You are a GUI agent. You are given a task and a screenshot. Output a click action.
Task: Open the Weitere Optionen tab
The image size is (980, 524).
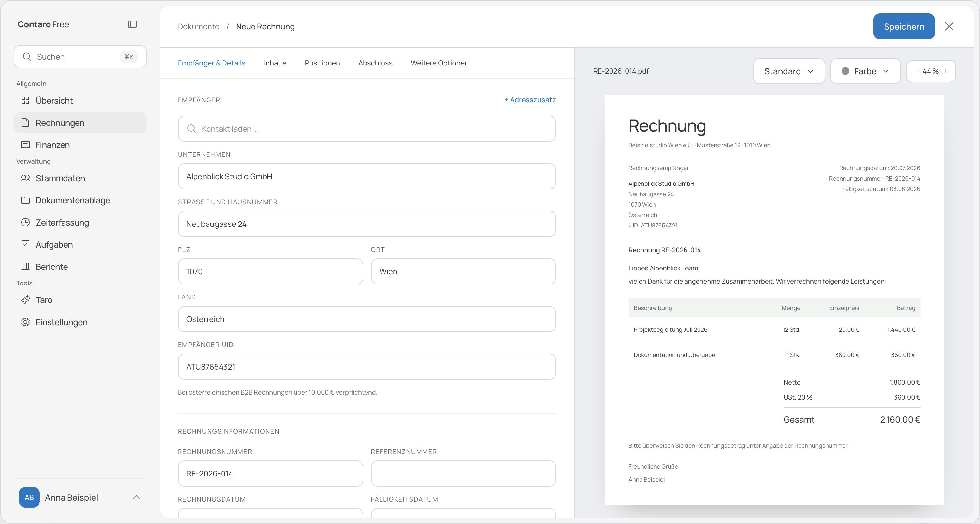(440, 63)
